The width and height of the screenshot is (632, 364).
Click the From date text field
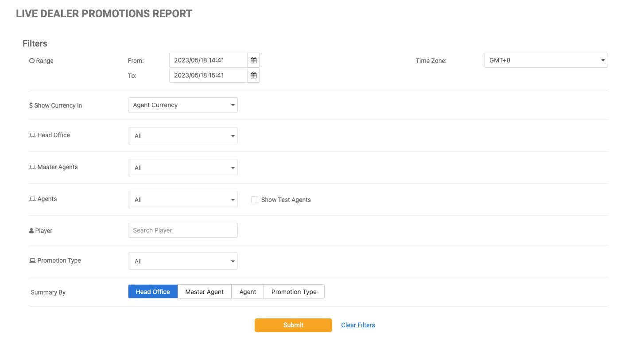tap(208, 61)
